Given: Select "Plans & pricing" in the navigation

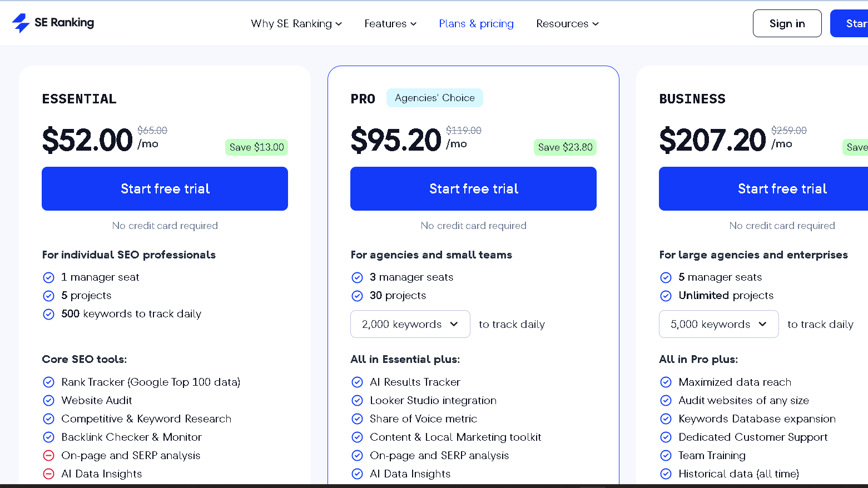Looking at the screenshot, I should [476, 23].
